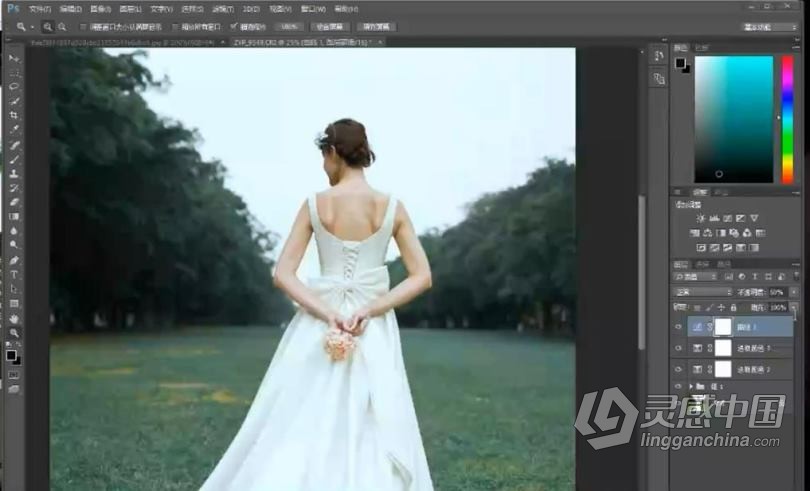
Task: Add a Brightness/Contrast adjustment
Action: tap(700, 218)
